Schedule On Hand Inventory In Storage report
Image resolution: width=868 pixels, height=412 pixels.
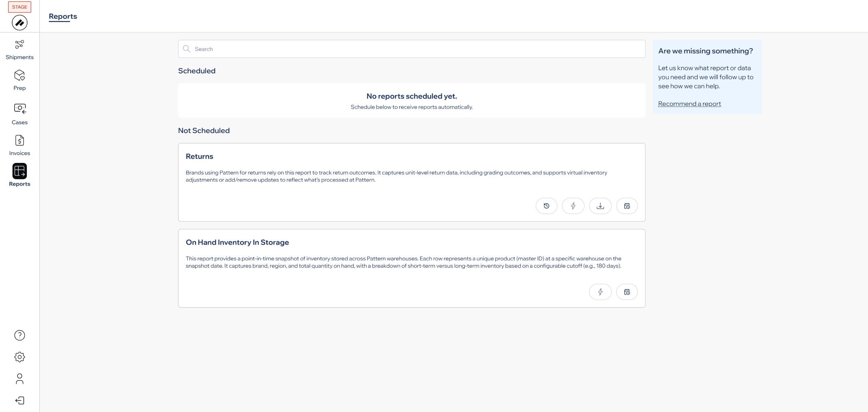tap(627, 292)
